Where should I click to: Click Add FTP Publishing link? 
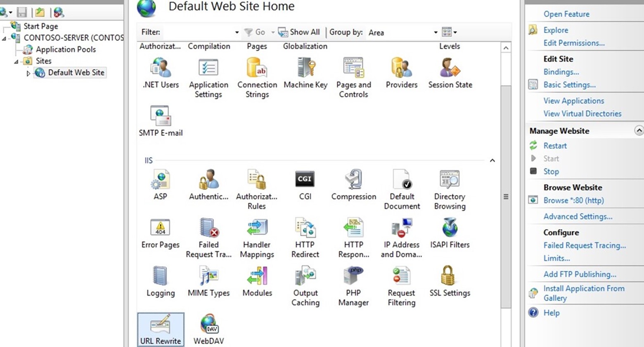pyautogui.click(x=580, y=274)
